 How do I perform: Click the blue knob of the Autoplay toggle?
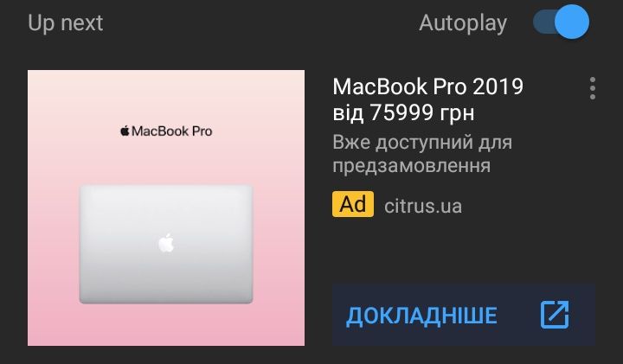click(572, 22)
